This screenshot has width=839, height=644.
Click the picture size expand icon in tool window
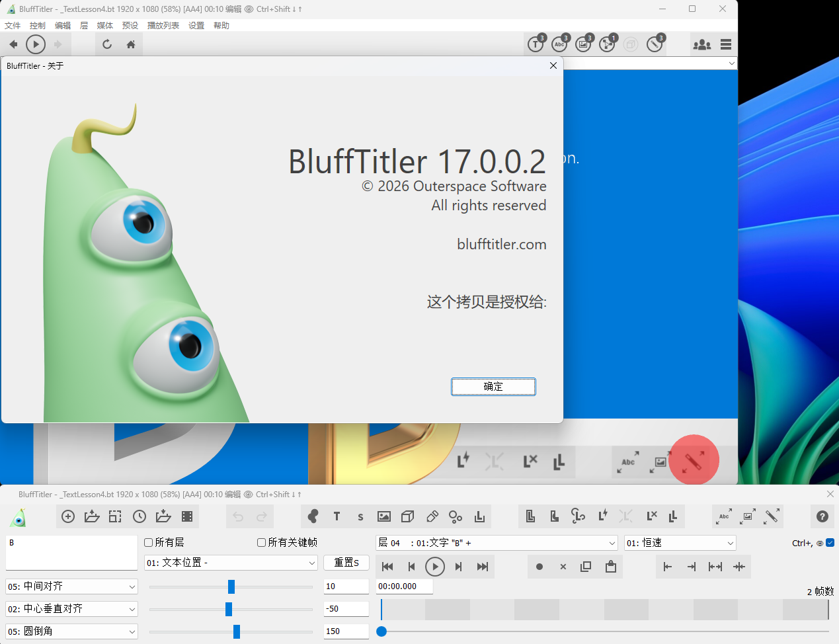point(748,516)
